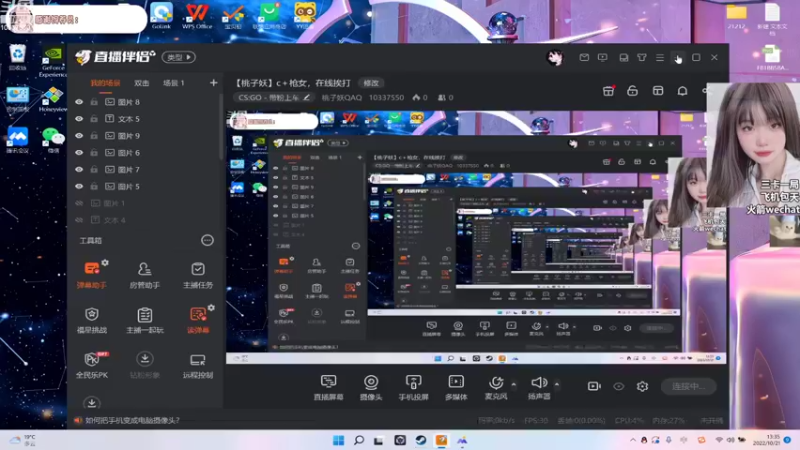Image resolution: width=800 pixels, height=450 pixels.
Task: Click the 连接中 start streaming button
Action: tap(688, 386)
